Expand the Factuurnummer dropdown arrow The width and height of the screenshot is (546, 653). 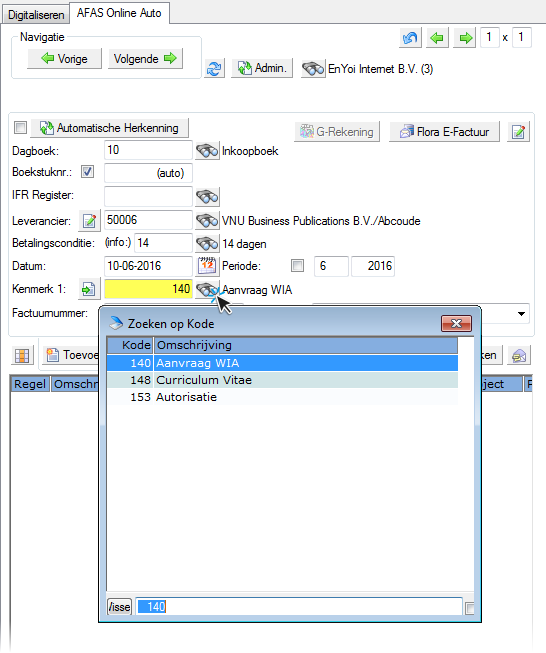coord(521,314)
